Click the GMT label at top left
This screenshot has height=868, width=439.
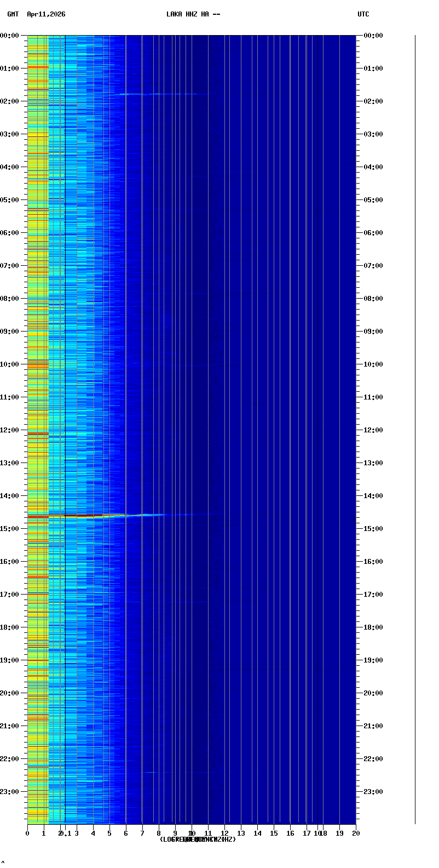click(13, 14)
